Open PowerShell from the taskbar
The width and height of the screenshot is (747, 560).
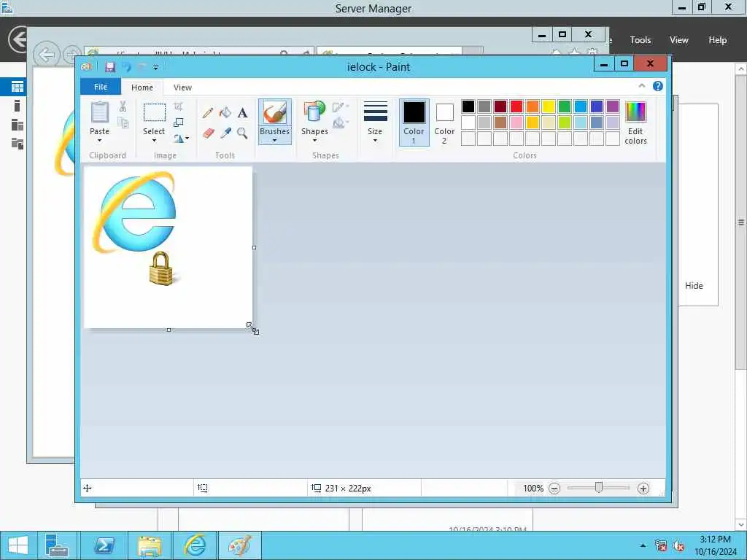[x=104, y=545]
